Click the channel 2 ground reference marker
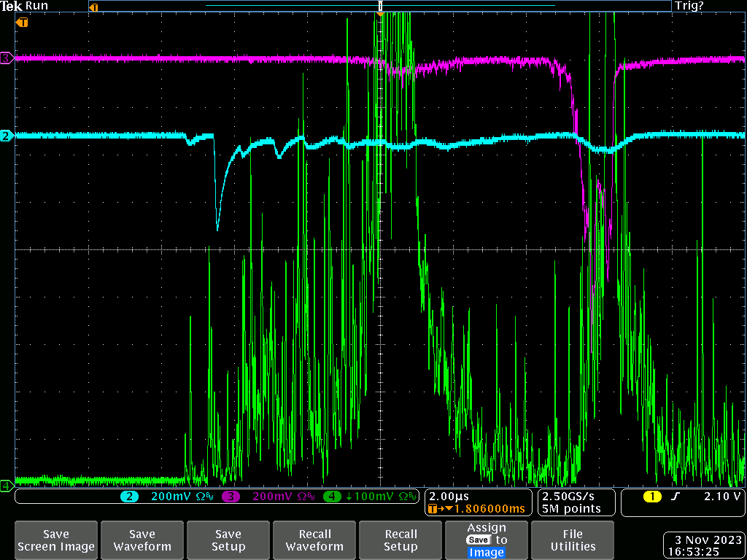747x560 pixels. [7, 136]
